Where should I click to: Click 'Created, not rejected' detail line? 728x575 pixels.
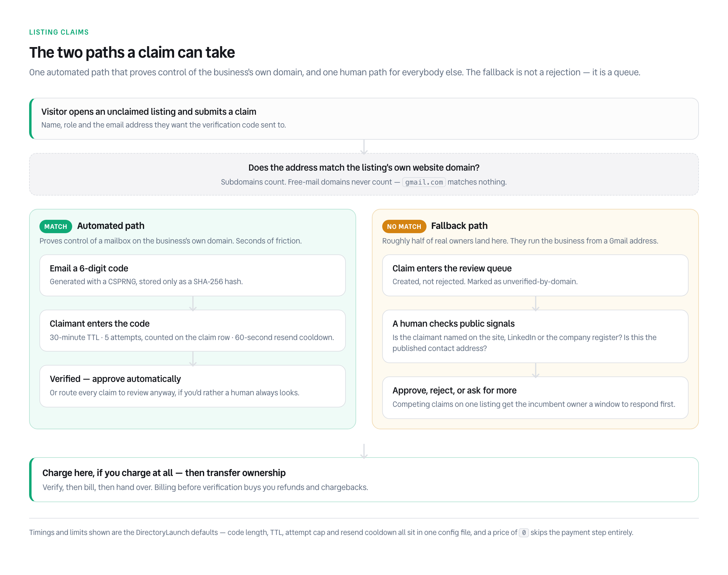pos(485,281)
